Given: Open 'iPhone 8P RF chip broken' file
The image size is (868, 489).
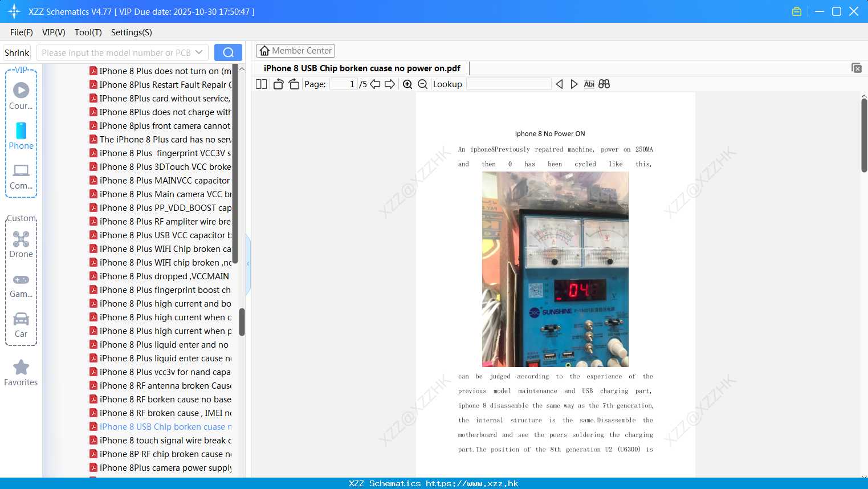Looking at the screenshot, I should (x=161, y=454).
